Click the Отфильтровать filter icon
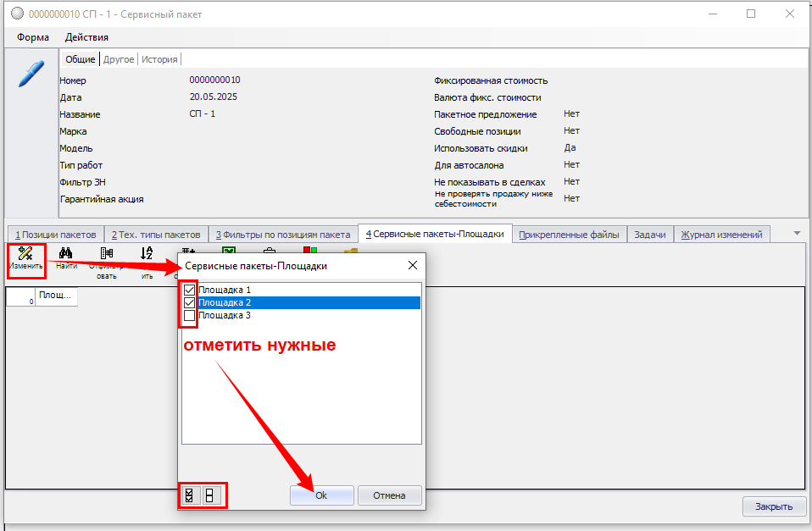812x531 pixels. [x=107, y=252]
